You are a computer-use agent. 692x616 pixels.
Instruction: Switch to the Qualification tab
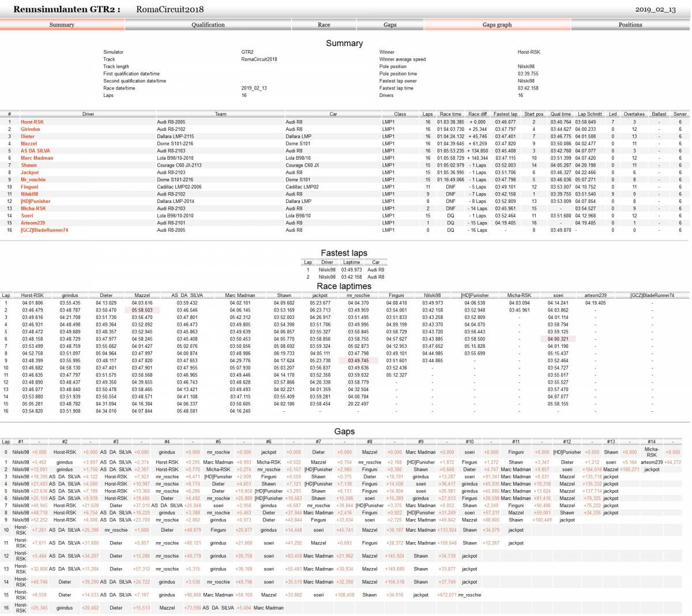[x=208, y=25]
